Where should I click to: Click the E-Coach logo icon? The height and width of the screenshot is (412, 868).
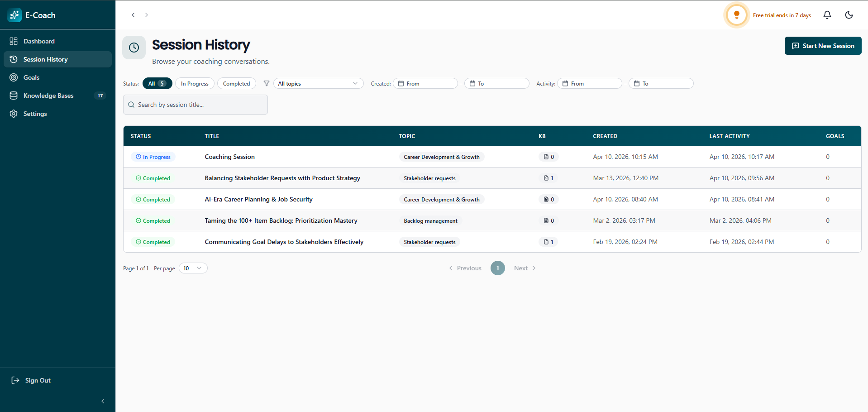point(14,15)
